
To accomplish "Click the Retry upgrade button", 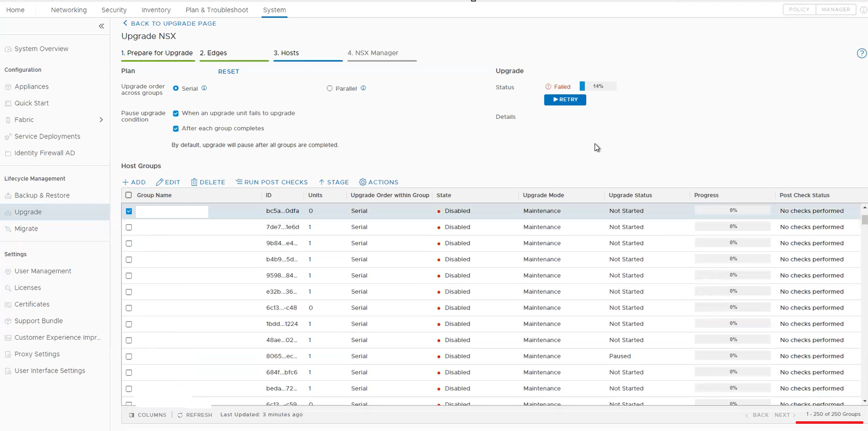I will coord(565,100).
